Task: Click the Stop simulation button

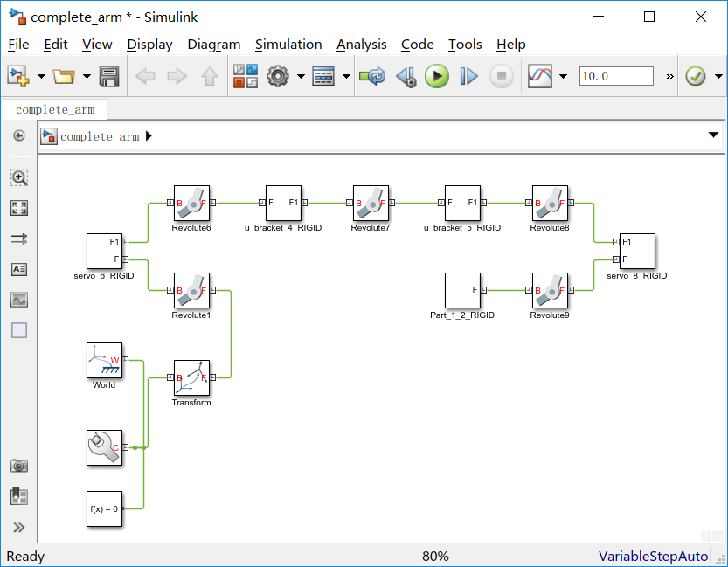Action: pos(502,76)
